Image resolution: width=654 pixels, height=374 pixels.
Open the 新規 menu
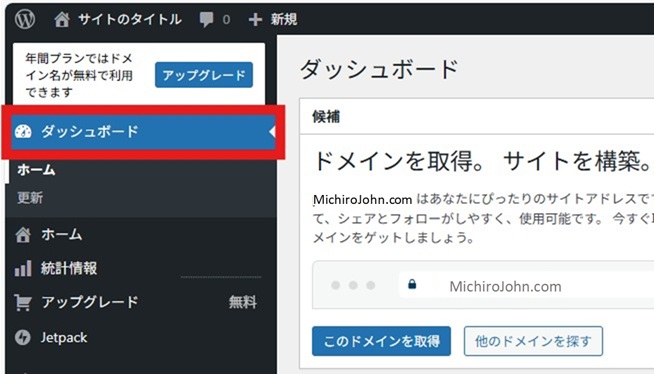click(284, 19)
